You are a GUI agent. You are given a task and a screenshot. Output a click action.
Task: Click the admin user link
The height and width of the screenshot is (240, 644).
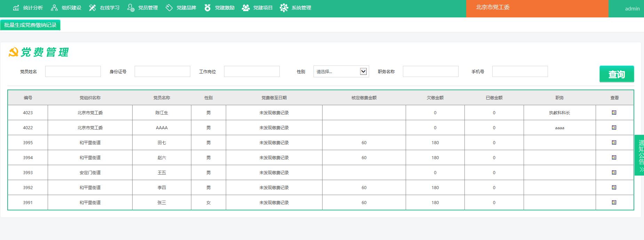pyautogui.click(x=632, y=9)
